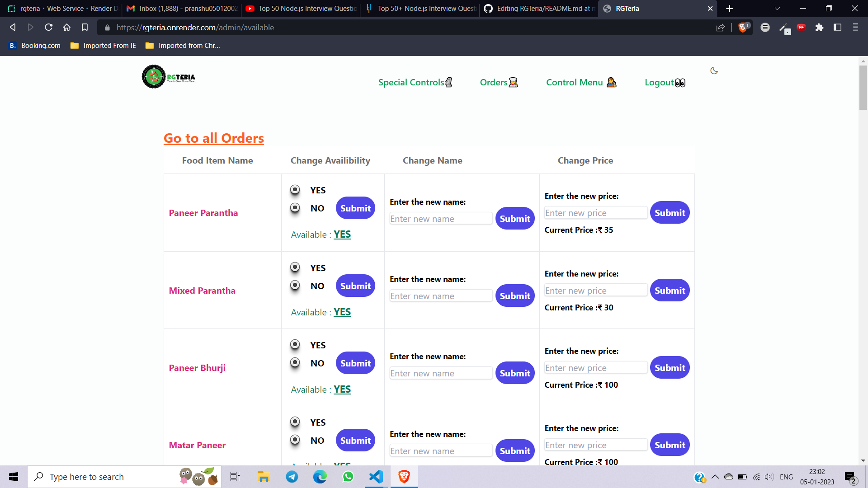
Task: Click the share icon in the address bar
Action: point(720,28)
